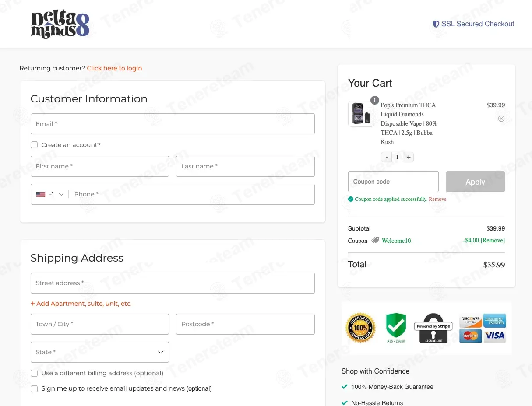Click the Customer Information heading
The image size is (532, 406).
(89, 99)
